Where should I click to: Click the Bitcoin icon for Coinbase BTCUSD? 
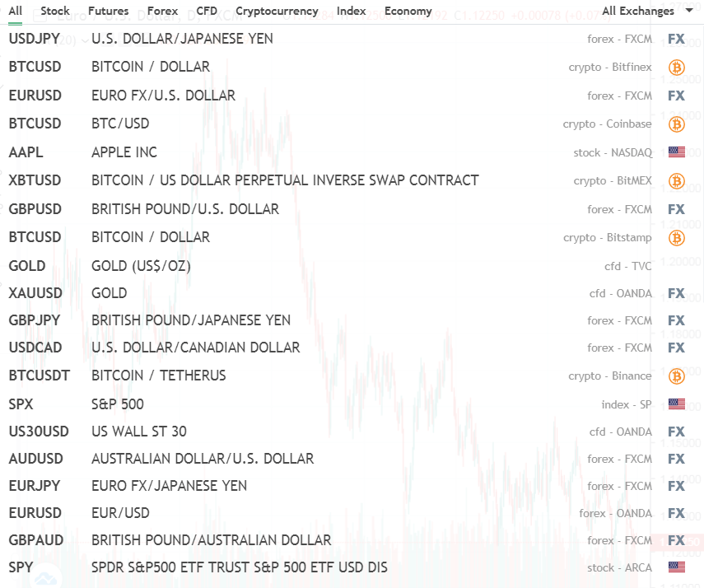(x=676, y=124)
